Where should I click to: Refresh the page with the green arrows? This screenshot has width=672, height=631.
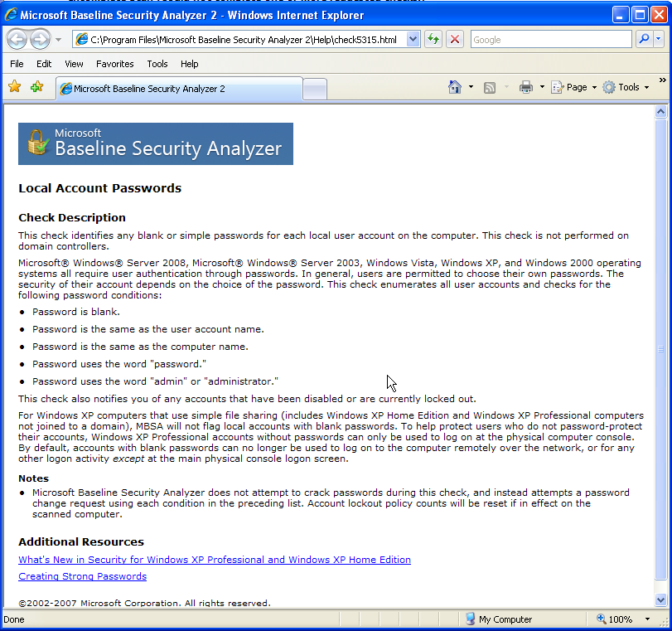[433, 40]
